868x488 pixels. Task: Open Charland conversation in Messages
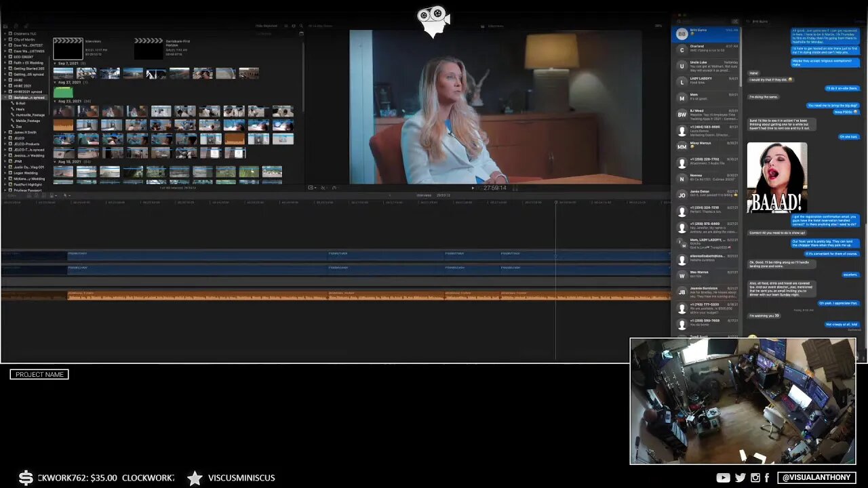coord(706,49)
